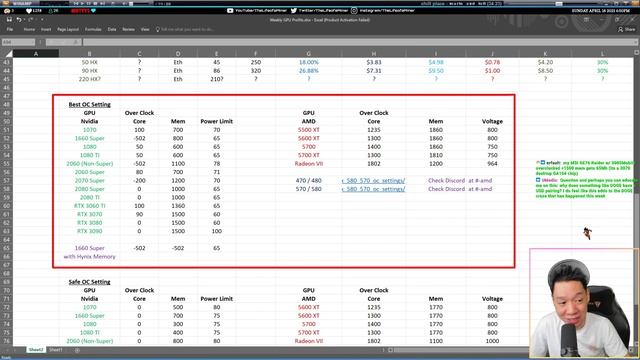
Task: Open Ribbon Display Options icon
Action: (587, 20)
